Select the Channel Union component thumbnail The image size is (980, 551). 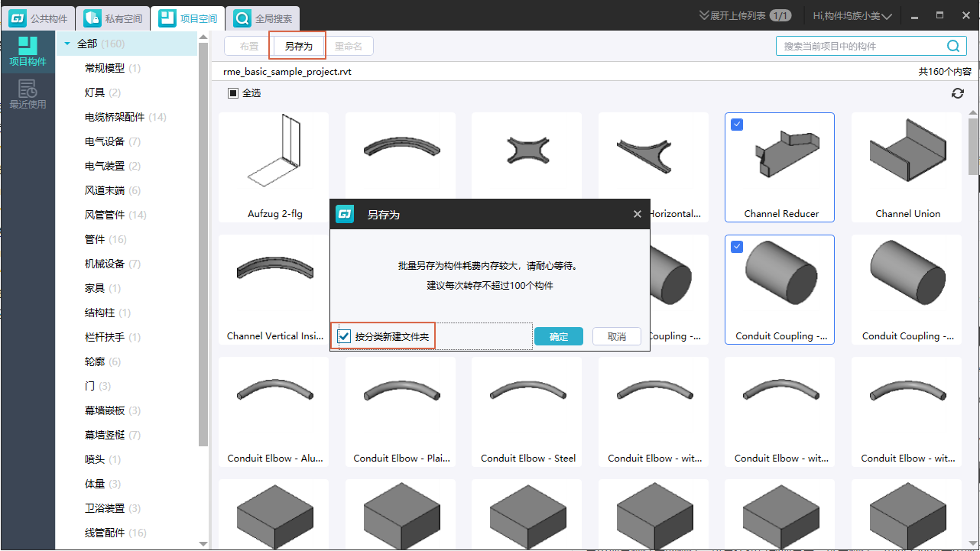click(x=907, y=167)
